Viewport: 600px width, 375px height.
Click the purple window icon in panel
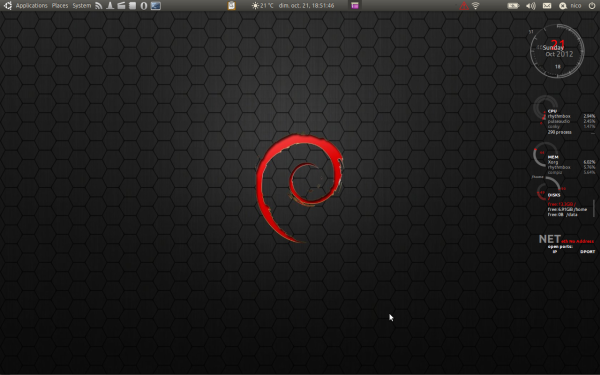coord(355,5)
